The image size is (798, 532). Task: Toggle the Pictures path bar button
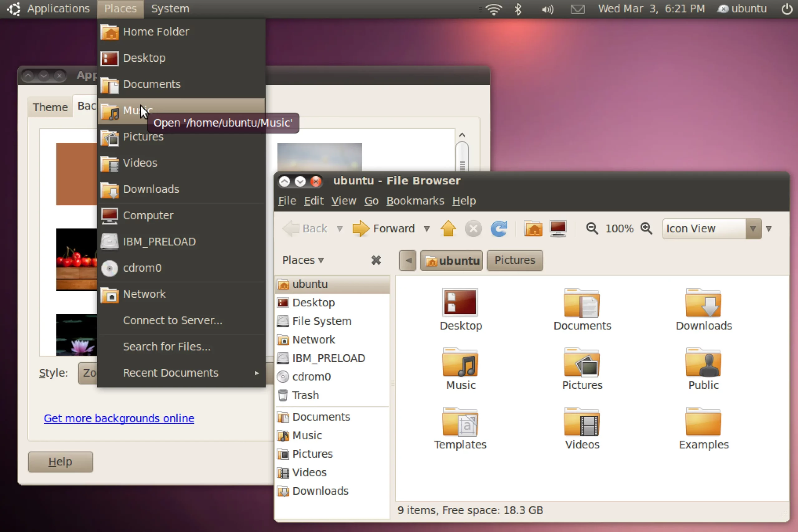(514, 260)
